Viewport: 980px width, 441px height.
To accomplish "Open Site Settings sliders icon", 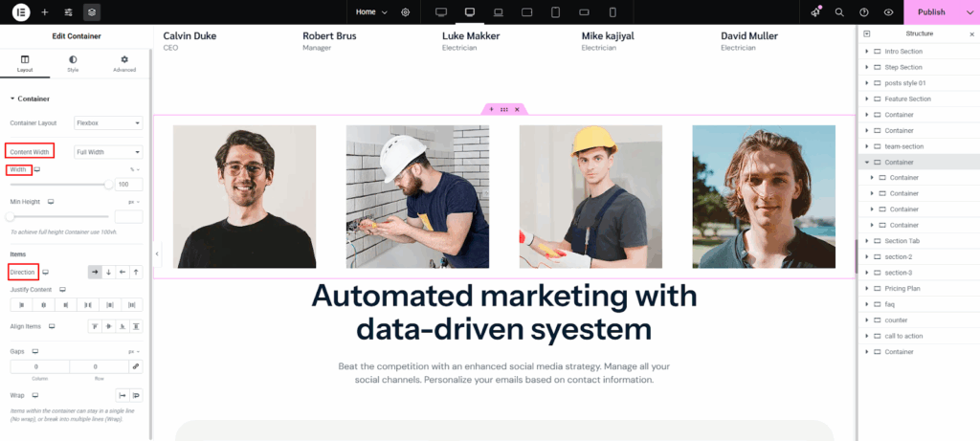I will point(68,12).
